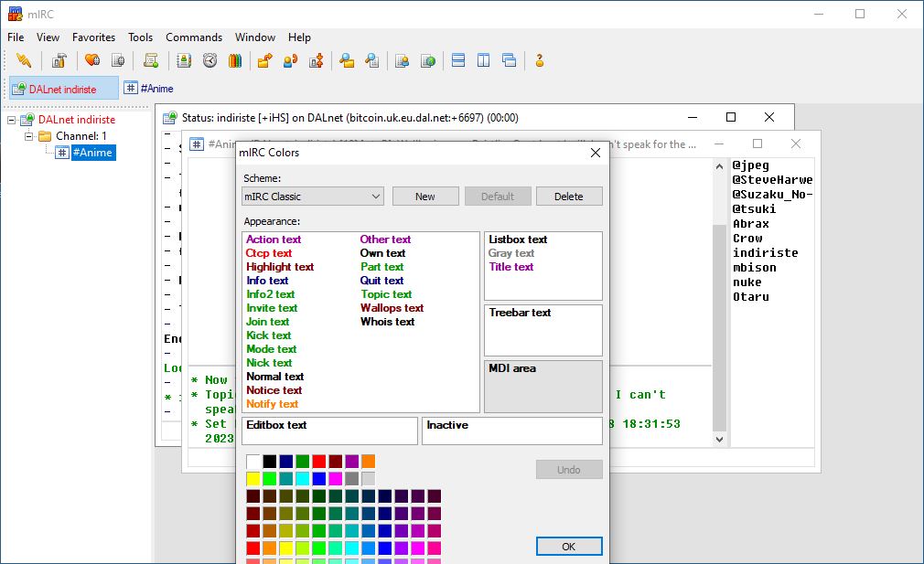
Task: Click scroll-down arrow in #Anime window
Action: tap(719, 439)
